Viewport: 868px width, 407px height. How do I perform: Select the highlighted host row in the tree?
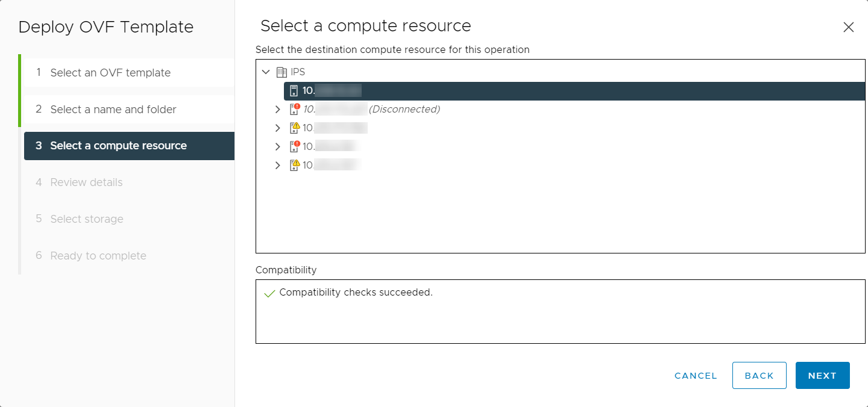click(x=574, y=91)
